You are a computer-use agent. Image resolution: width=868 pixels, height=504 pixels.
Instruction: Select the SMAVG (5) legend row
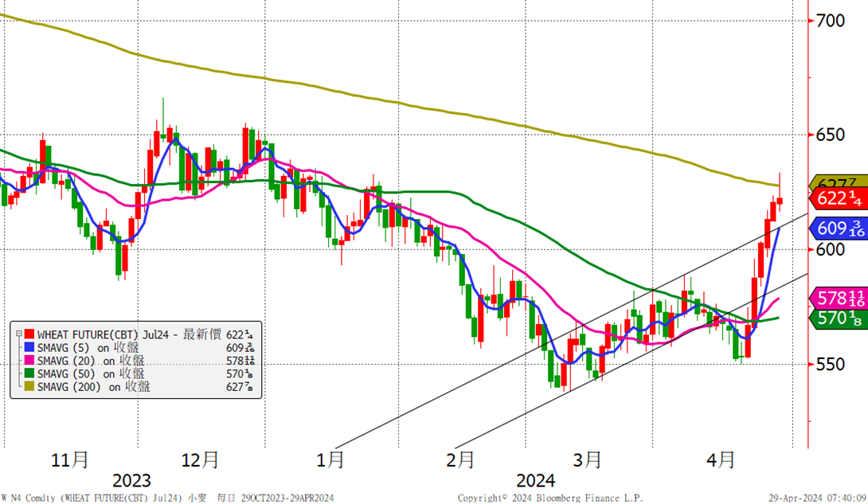pos(139,347)
